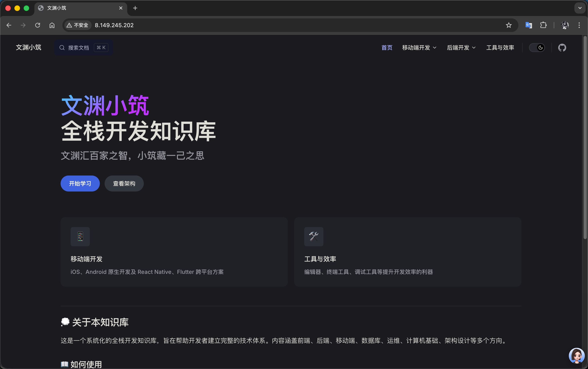Reload the current page
588x369 pixels.
pyautogui.click(x=37, y=25)
